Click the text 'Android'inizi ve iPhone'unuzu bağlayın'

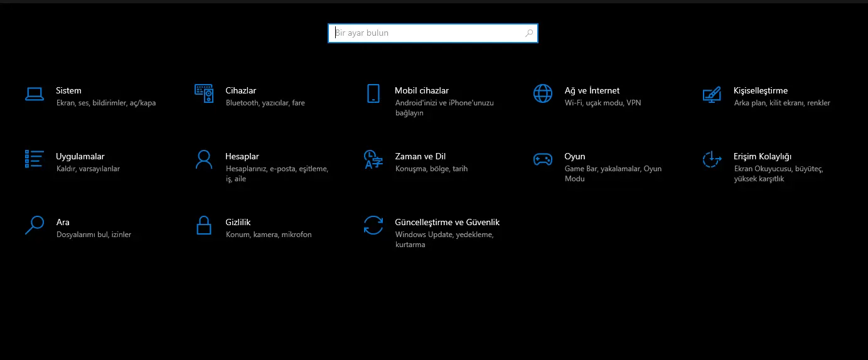[x=445, y=108]
